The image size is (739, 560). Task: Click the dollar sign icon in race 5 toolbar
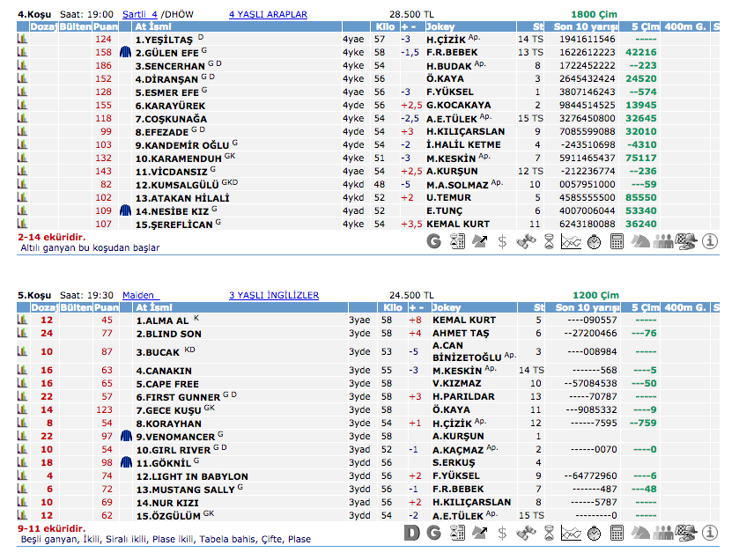coord(502,533)
